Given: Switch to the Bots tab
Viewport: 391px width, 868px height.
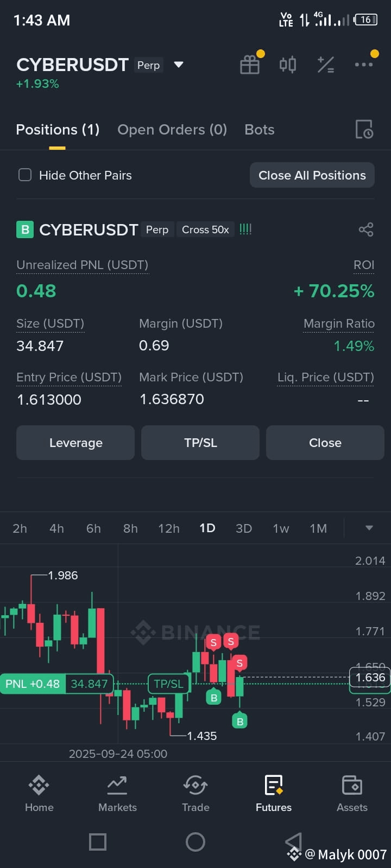Looking at the screenshot, I should click(260, 130).
